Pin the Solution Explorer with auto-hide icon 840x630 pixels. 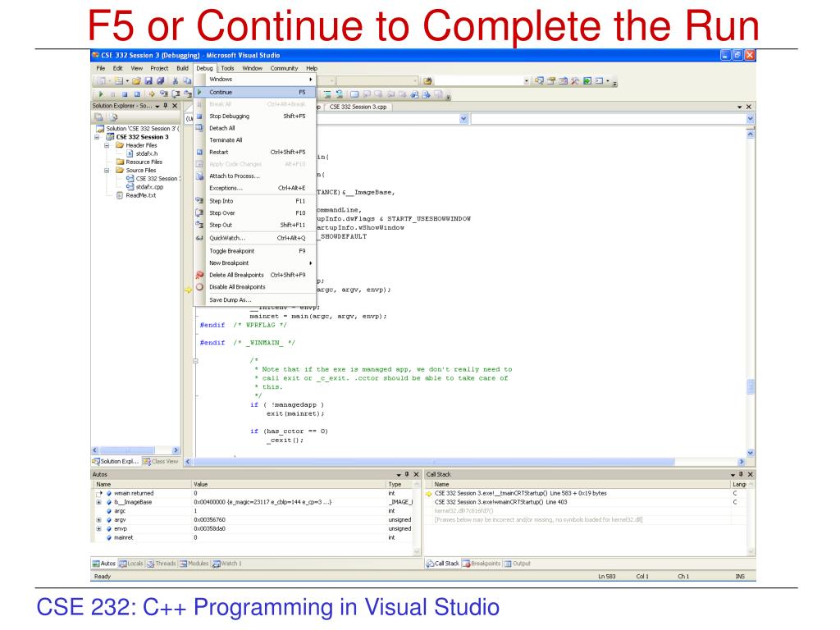click(166, 106)
